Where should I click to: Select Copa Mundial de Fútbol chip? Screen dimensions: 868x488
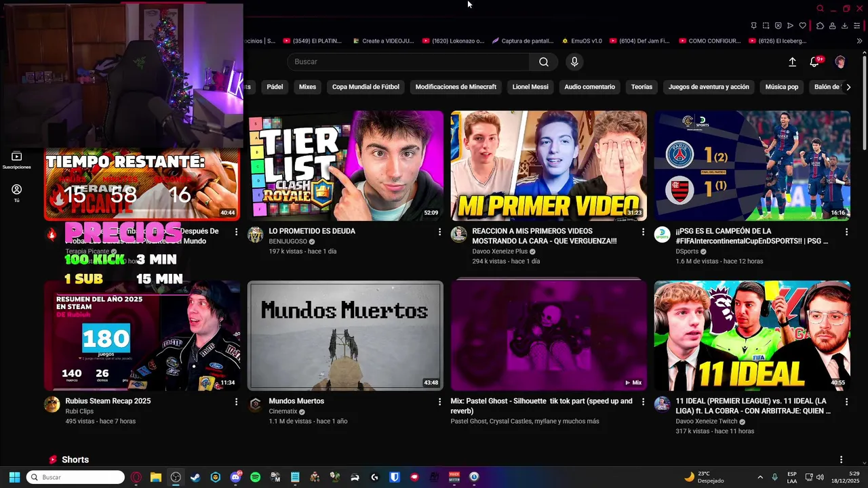tap(366, 87)
